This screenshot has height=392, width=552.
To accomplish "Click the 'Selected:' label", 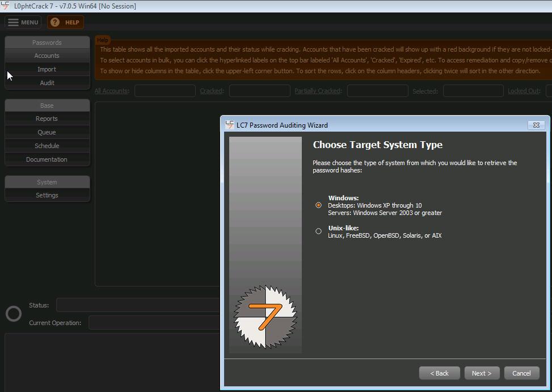I will 425,91.
